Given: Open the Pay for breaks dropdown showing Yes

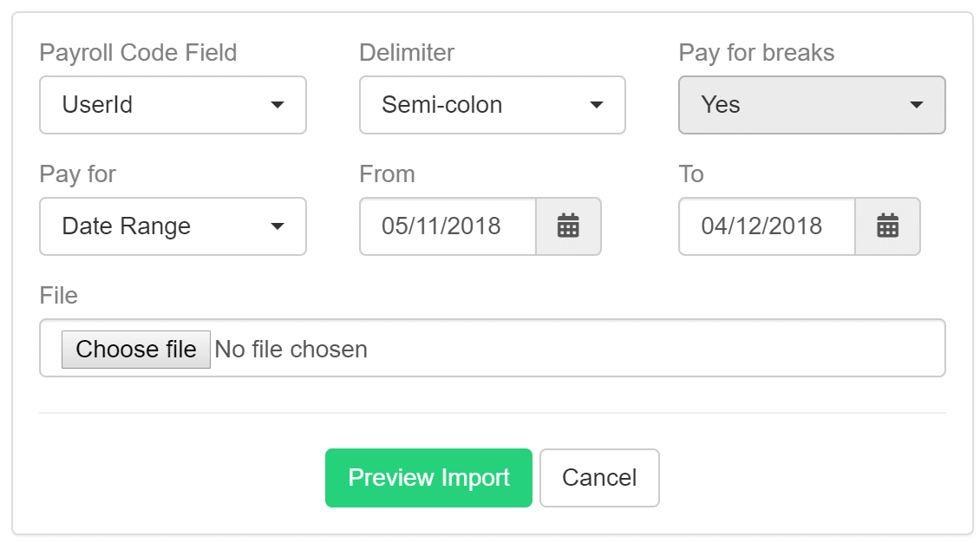Looking at the screenshot, I should click(812, 105).
